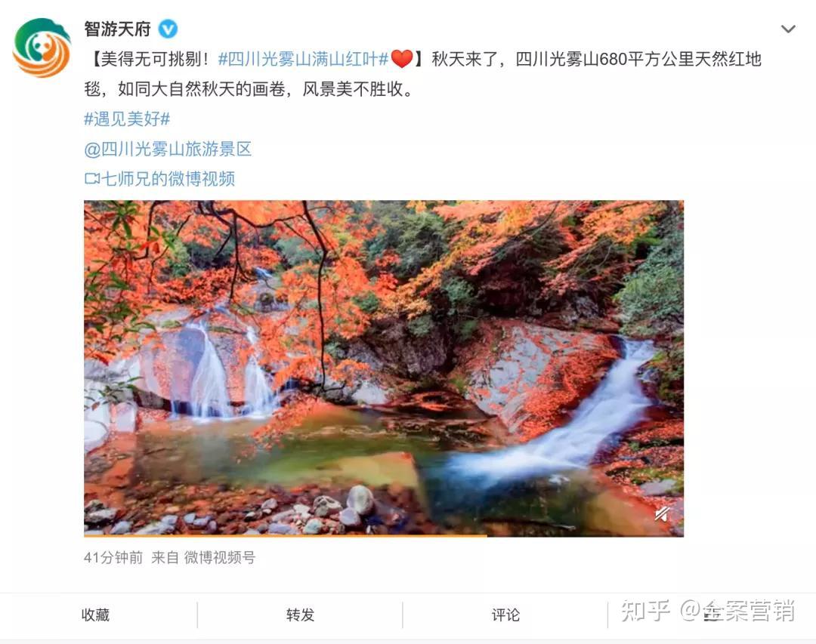Select 评论 to comment
The height and width of the screenshot is (644, 816).
[x=505, y=615]
